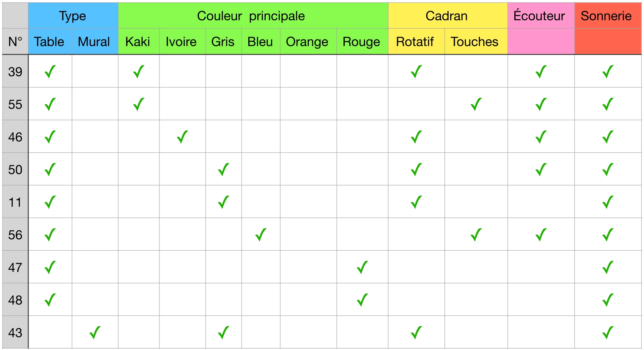The width and height of the screenshot is (644, 350).
Task: Click the Sonnerie checkmark in row 48
Action: [x=608, y=300]
